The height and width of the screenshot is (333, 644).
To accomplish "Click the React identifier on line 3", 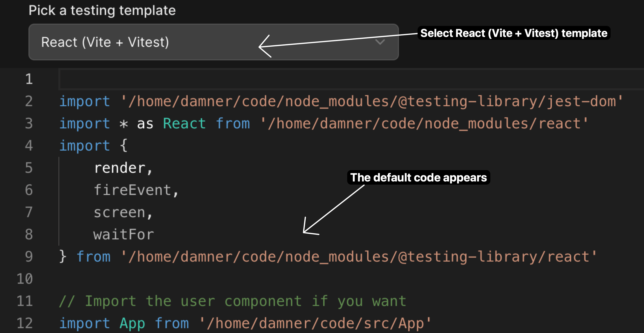I will coord(184,124).
